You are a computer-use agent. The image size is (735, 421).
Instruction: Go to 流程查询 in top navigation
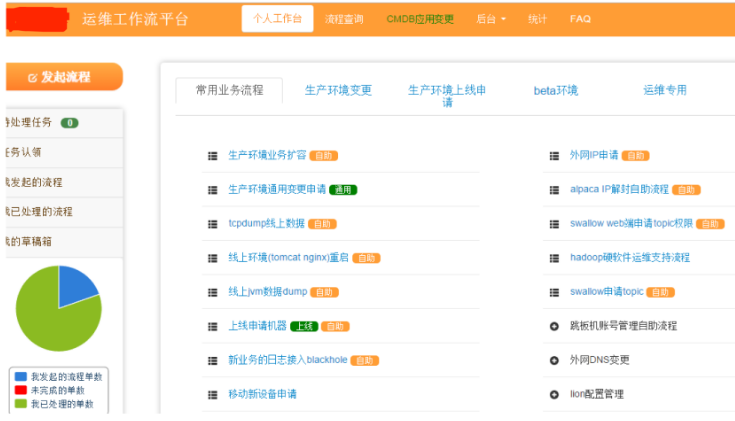(344, 19)
